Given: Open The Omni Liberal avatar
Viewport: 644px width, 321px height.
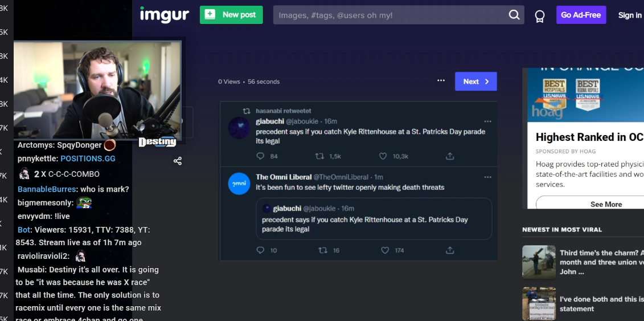Looking at the screenshot, I should (x=239, y=184).
